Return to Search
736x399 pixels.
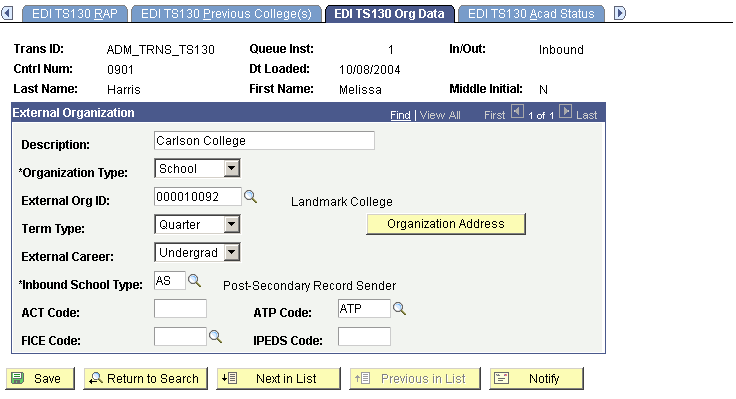tap(146, 378)
